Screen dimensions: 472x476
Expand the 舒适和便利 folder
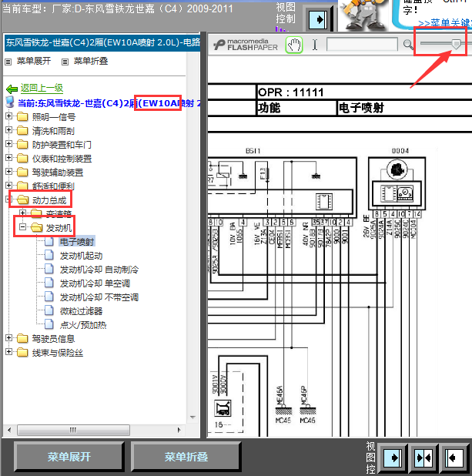(x=8, y=185)
